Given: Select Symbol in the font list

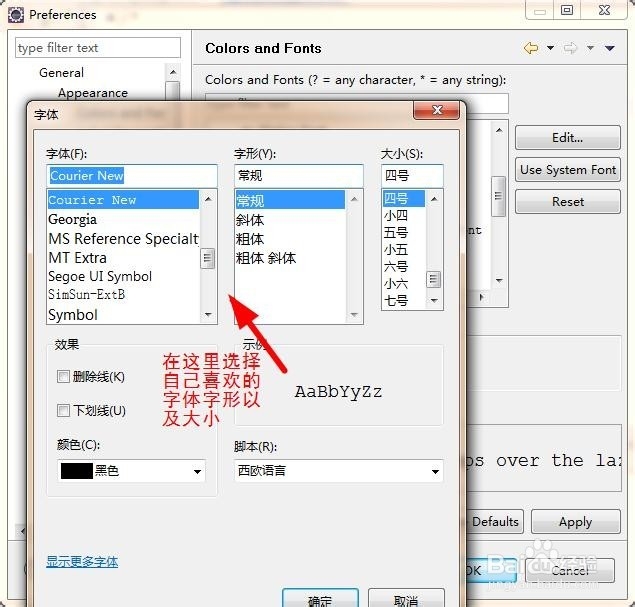Looking at the screenshot, I should pos(123,315).
